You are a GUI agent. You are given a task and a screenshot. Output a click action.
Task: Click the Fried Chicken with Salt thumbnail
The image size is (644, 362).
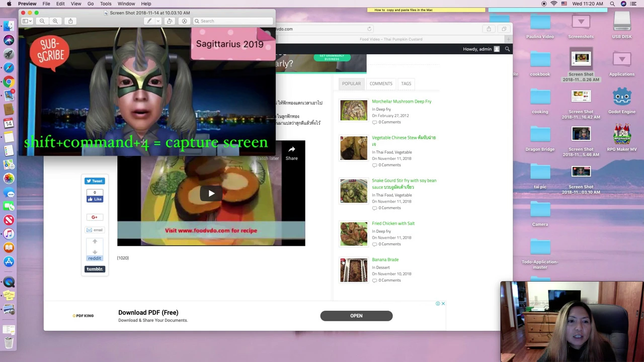pos(354,234)
